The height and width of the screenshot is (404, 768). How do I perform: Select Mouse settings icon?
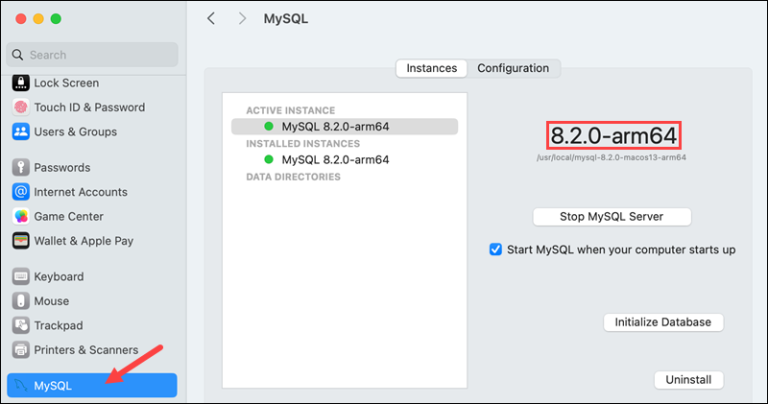[x=21, y=301]
